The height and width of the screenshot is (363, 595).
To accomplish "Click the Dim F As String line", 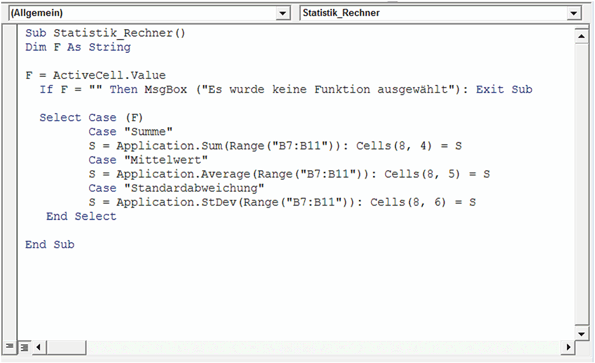I will [x=78, y=47].
